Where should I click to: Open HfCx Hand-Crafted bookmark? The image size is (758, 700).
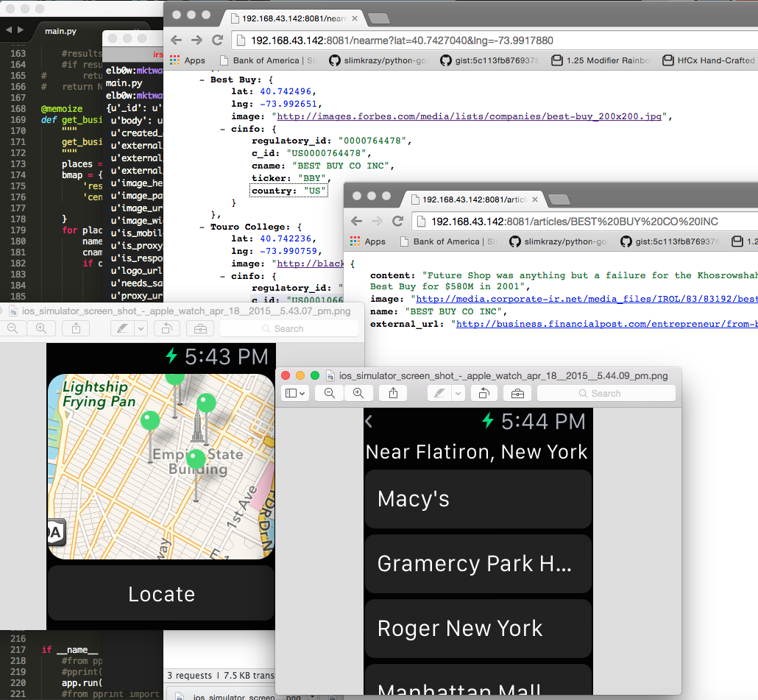pos(709,60)
